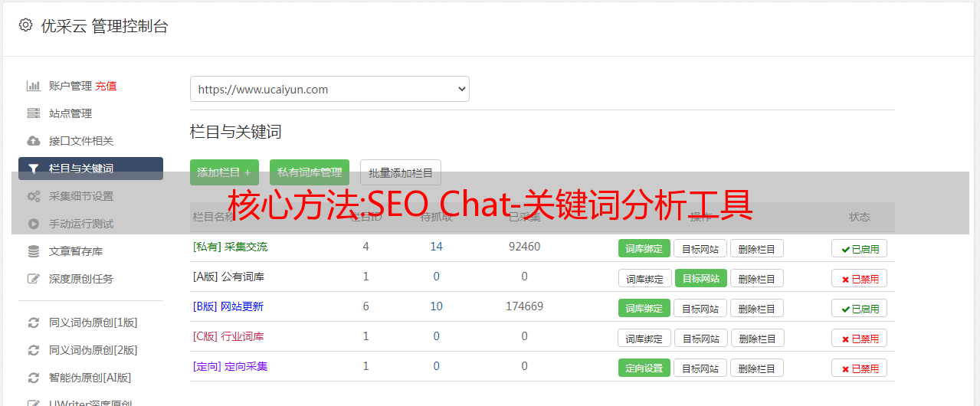The width and height of the screenshot is (980, 406).
Task: Click 词库绑定 for 网站更新 row
Action: click(644, 308)
